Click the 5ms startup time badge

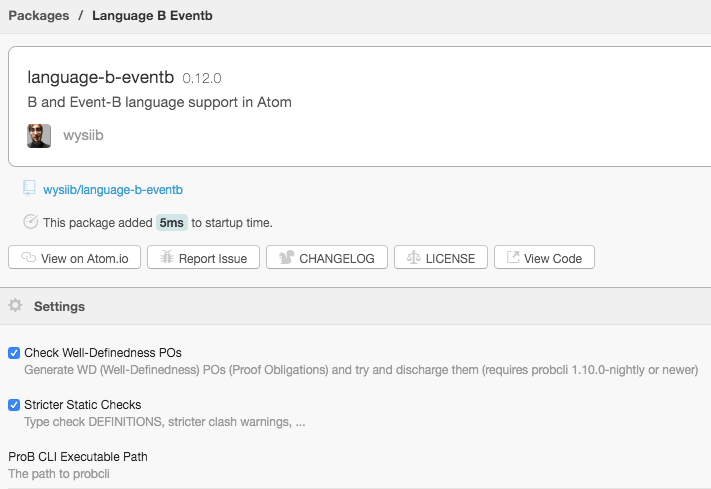pos(171,223)
